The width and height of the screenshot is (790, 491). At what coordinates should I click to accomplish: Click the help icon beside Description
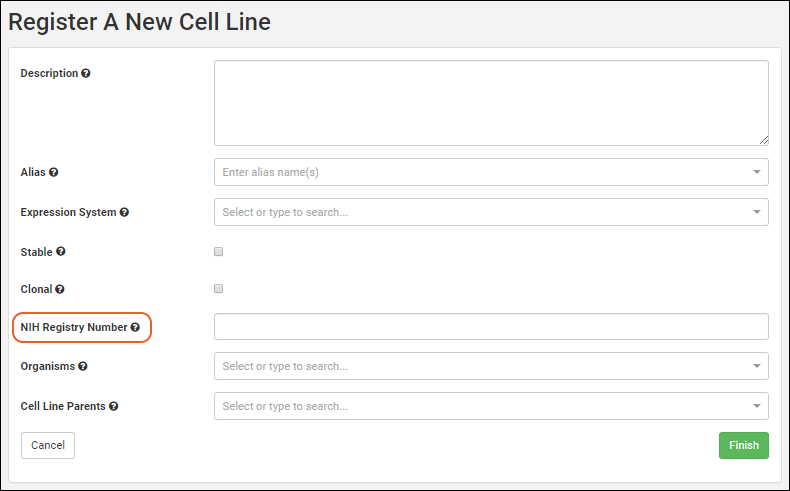click(x=86, y=74)
